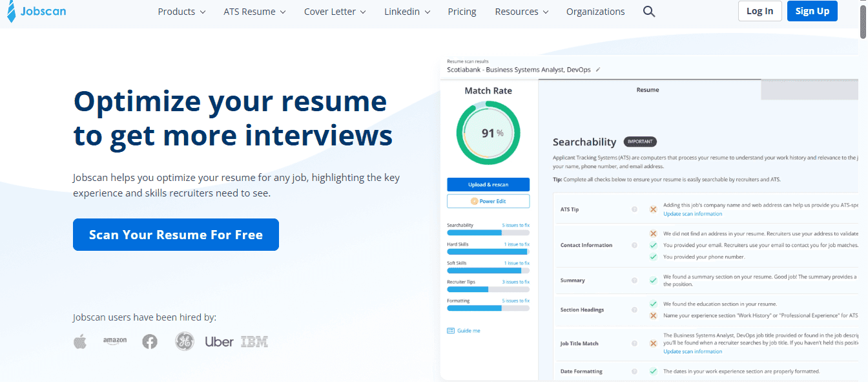The height and width of the screenshot is (382, 868).
Task: Click the Optimize your resume headline
Action: [232, 118]
